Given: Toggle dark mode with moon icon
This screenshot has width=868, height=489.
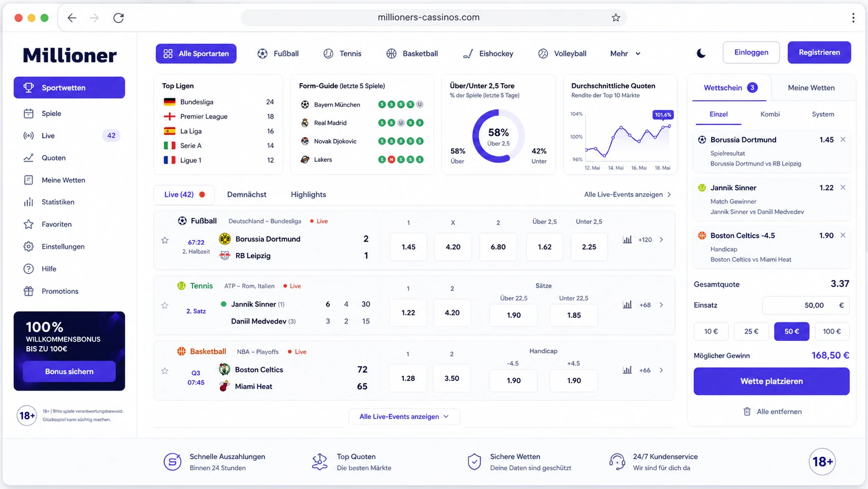Looking at the screenshot, I should (701, 53).
